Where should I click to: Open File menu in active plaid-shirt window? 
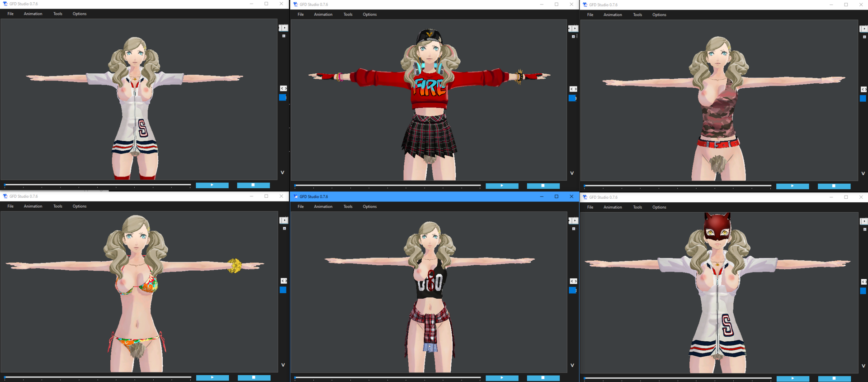click(x=301, y=207)
